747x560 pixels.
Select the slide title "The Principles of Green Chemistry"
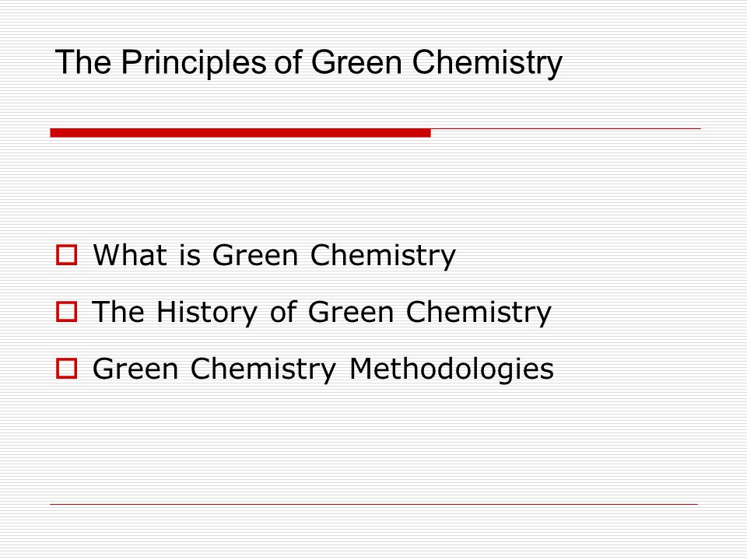309,63
